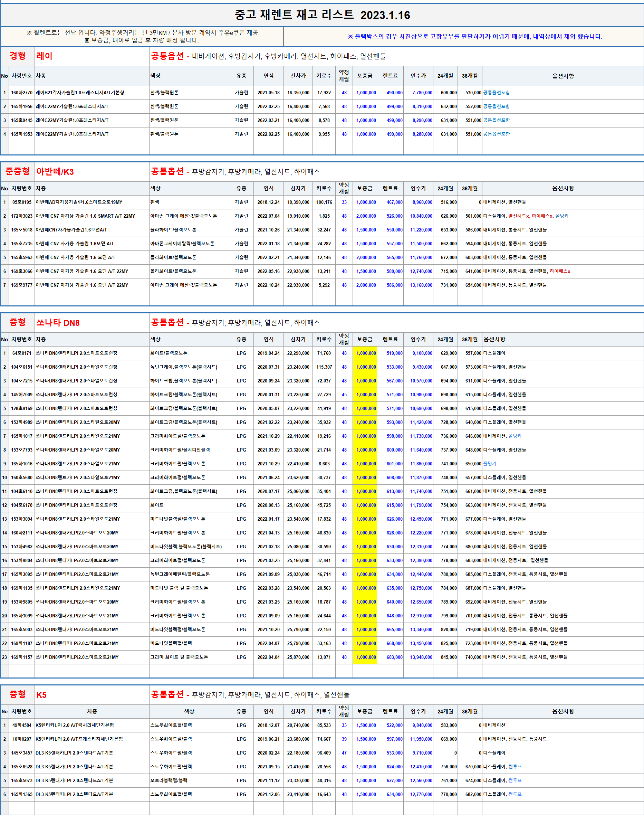644x815 pixels.
Task: Click the 530,000 36-month cell
Action: (470, 93)
